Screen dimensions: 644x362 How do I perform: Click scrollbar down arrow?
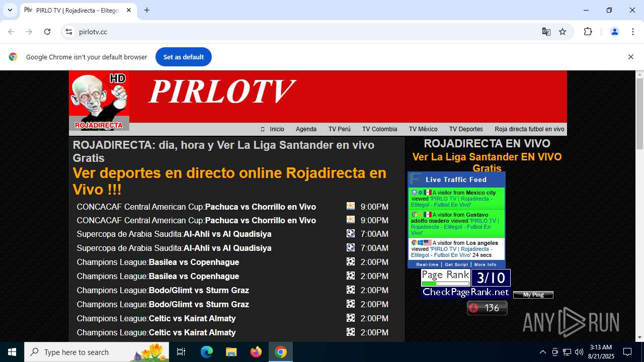point(639,337)
